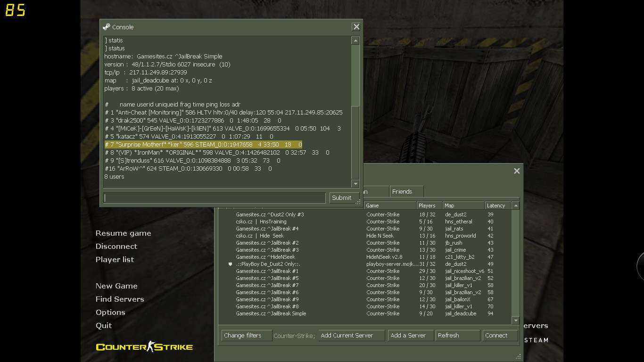Click the server browser resize grip

pos(518,357)
